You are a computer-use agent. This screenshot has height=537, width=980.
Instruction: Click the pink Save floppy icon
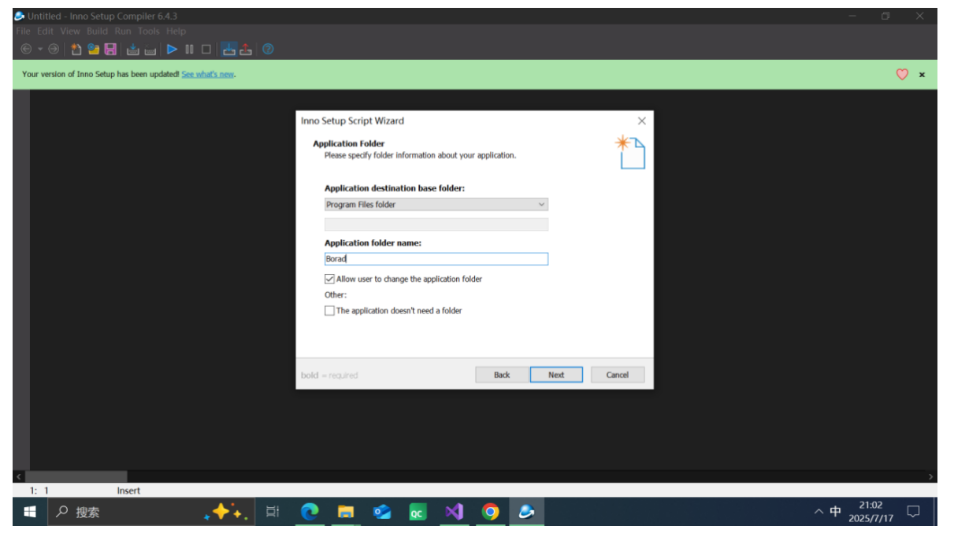pos(110,49)
